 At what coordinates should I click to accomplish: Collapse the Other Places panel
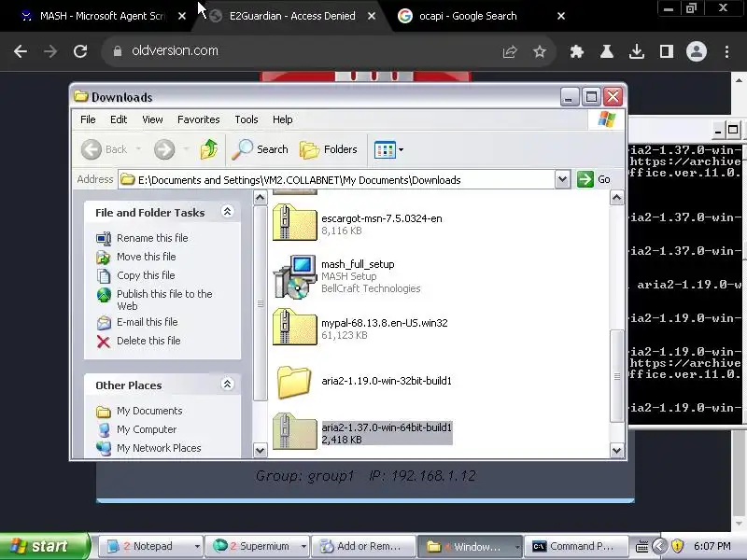click(x=227, y=385)
